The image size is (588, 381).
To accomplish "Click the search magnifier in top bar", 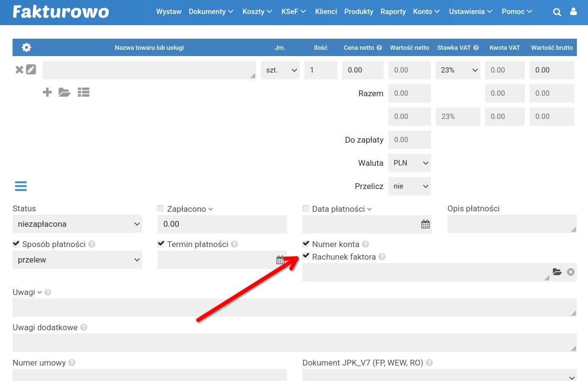I will 557,12.
